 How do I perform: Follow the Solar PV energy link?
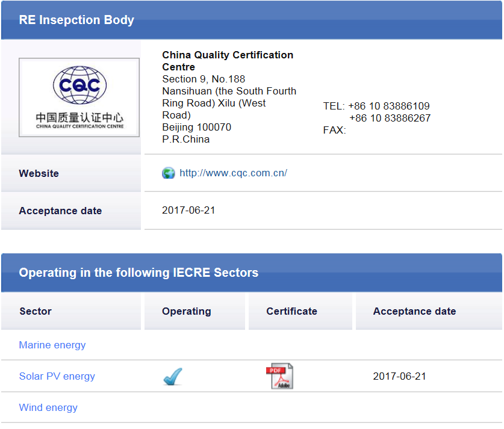click(x=57, y=377)
